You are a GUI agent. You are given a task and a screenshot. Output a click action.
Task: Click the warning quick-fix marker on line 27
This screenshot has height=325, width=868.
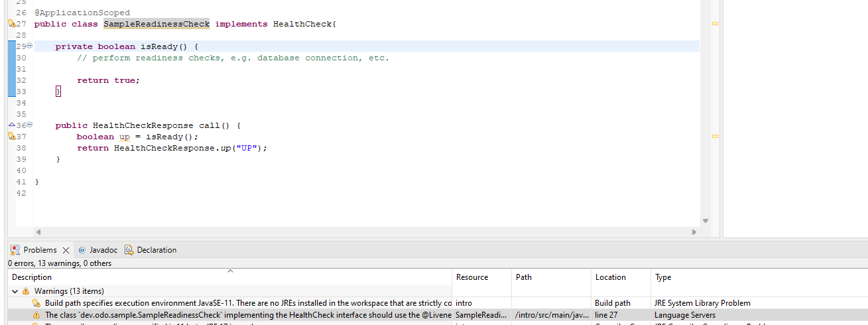tap(11, 24)
